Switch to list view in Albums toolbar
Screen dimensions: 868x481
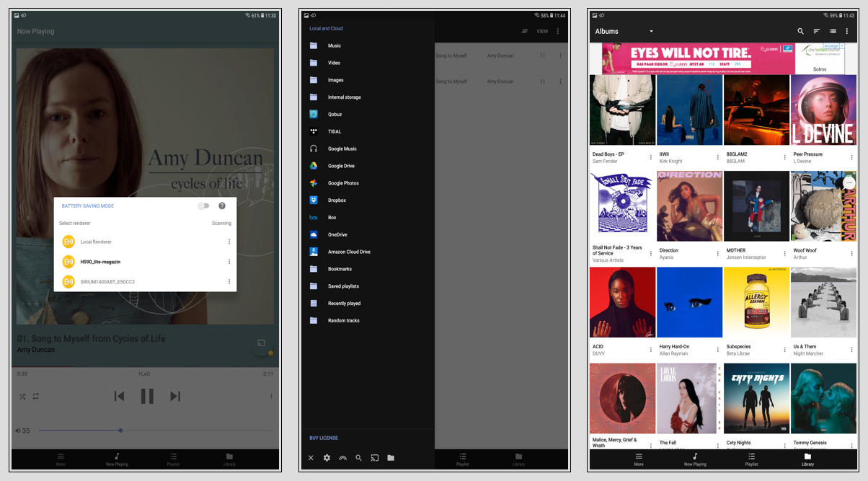[833, 32]
